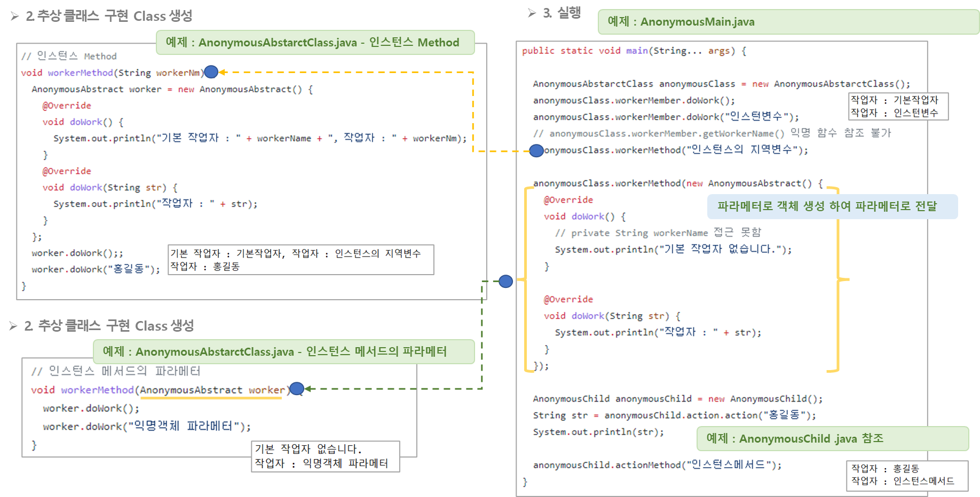Click output text '작업자 : 기본작업자'

tap(894, 100)
